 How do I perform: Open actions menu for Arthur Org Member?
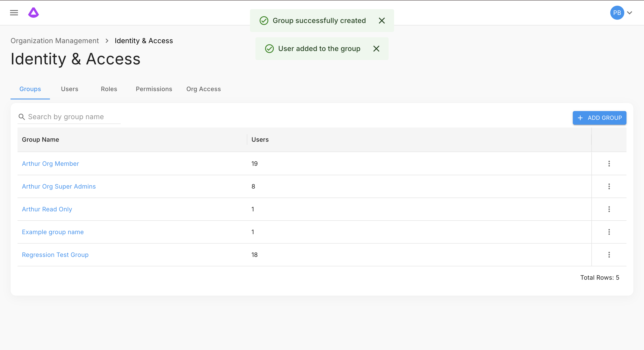[x=609, y=163]
